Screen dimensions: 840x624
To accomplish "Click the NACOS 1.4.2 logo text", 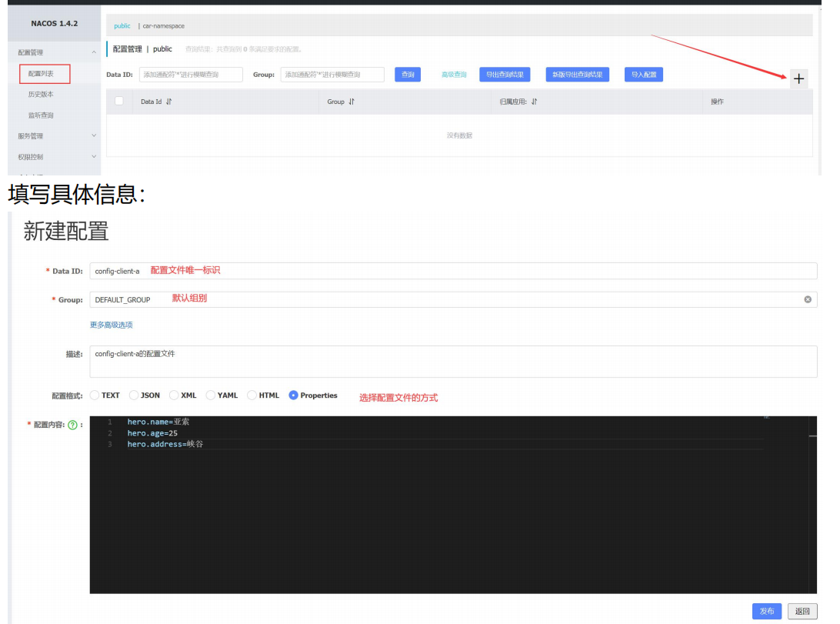I will pyautogui.click(x=54, y=24).
